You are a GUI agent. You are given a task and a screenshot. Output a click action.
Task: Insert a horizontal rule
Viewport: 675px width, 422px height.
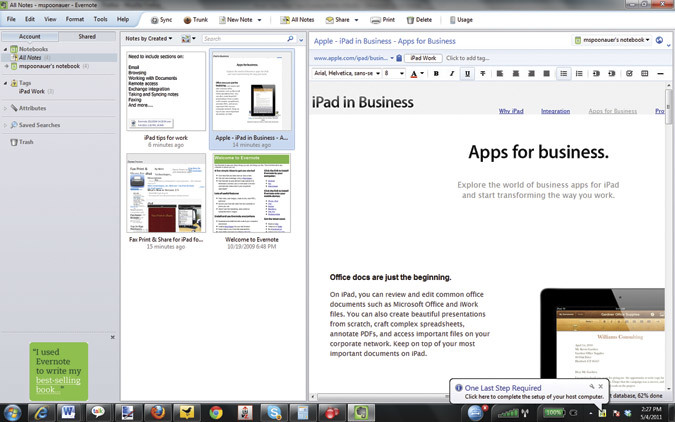660,74
